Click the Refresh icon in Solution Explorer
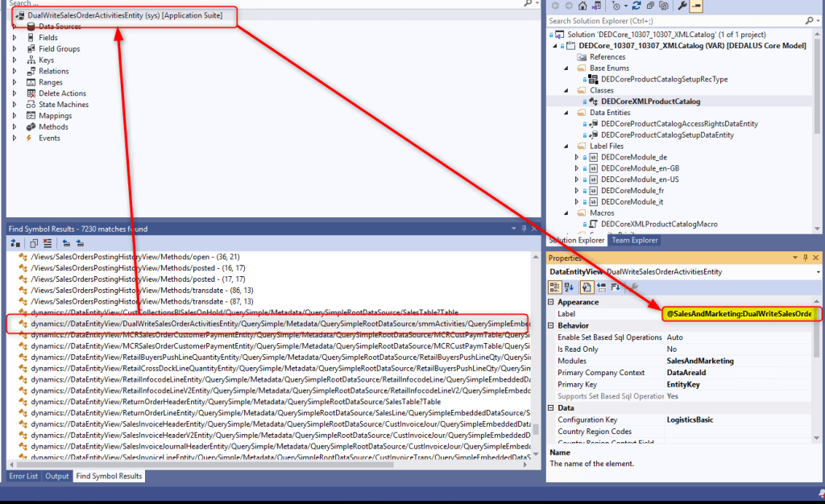 637,5
